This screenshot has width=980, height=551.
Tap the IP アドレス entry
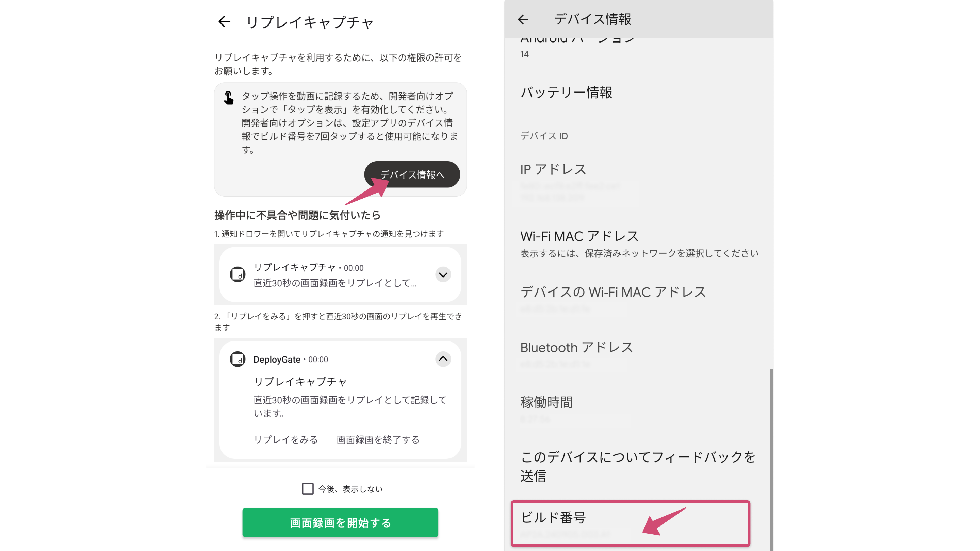click(x=552, y=169)
